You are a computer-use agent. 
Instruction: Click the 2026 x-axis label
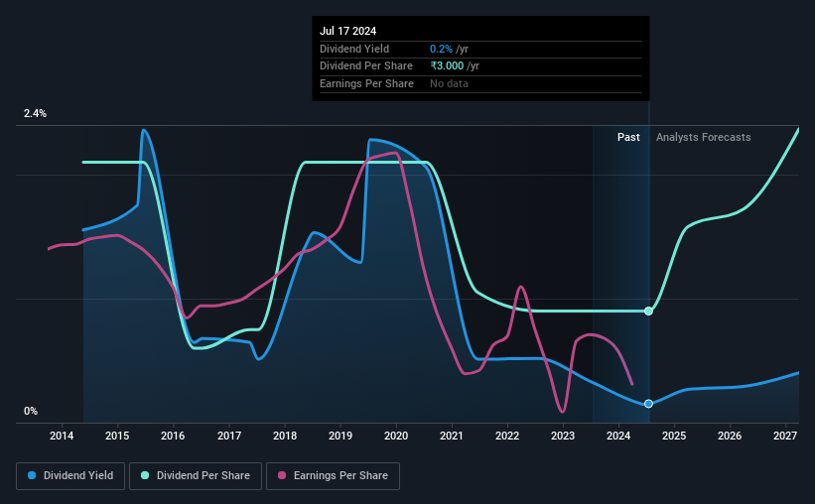coord(730,436)
